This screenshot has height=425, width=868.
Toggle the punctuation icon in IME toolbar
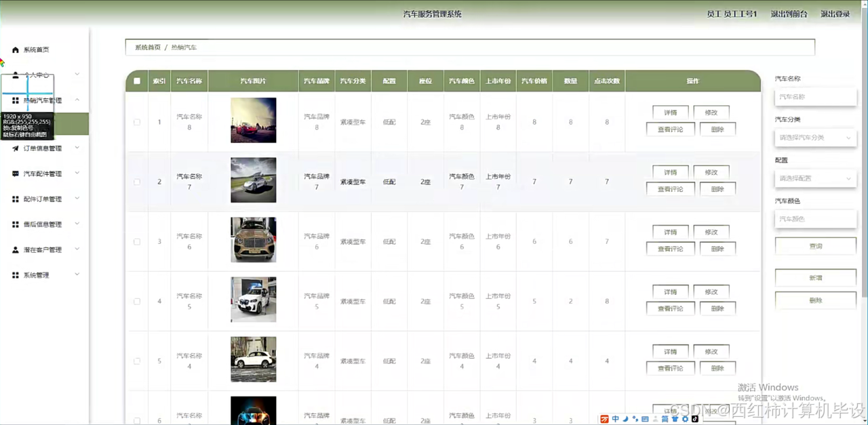635,419
